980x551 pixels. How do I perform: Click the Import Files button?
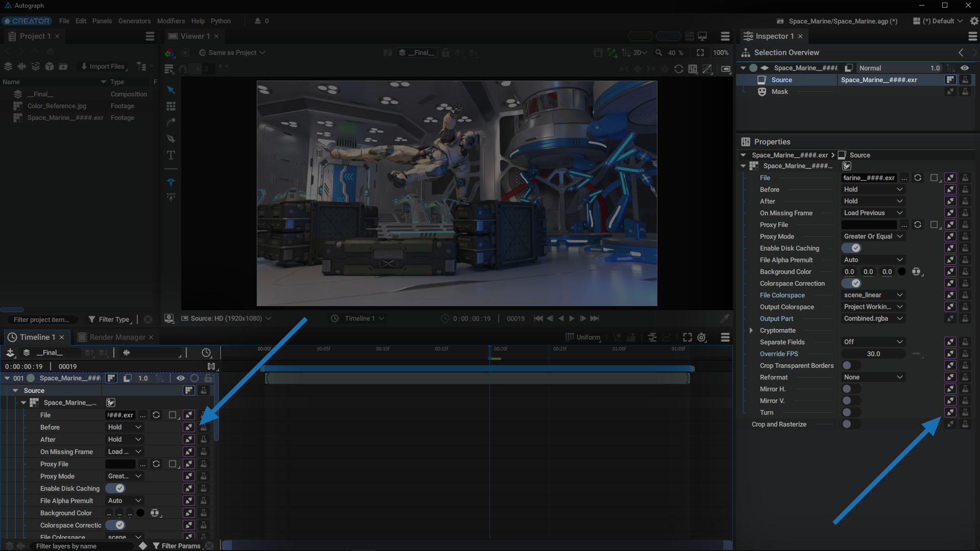[103, 66]
